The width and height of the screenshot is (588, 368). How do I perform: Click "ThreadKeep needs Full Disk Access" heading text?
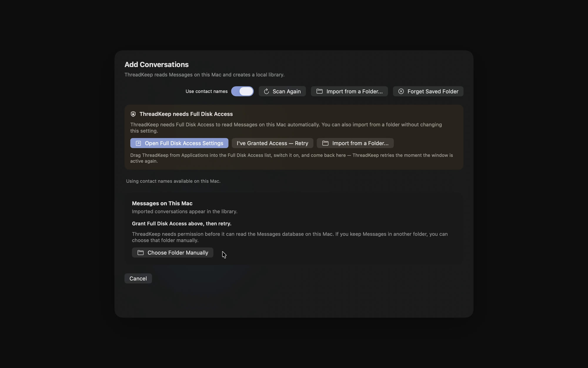click(186, 114)
